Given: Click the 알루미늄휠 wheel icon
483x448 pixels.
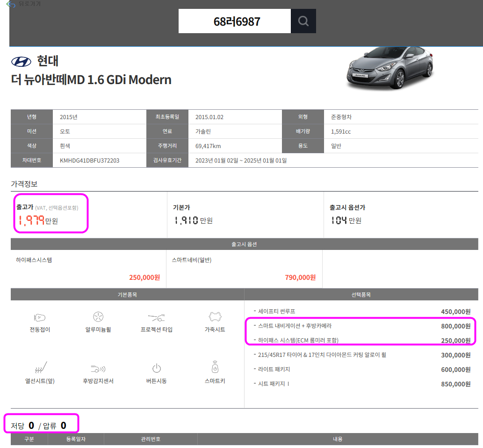Looking at the screenshot, I should point(98,317).
